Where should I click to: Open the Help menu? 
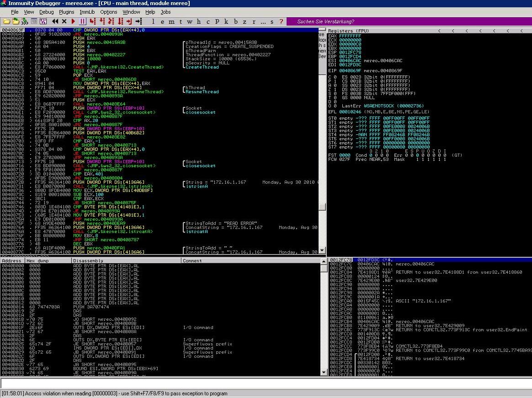[x=150, y=12]
